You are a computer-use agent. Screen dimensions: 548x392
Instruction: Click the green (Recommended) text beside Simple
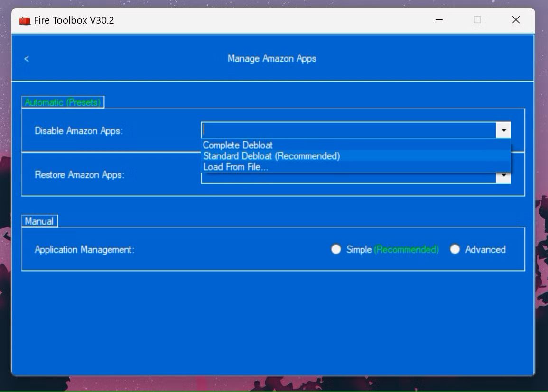[406, 249]
